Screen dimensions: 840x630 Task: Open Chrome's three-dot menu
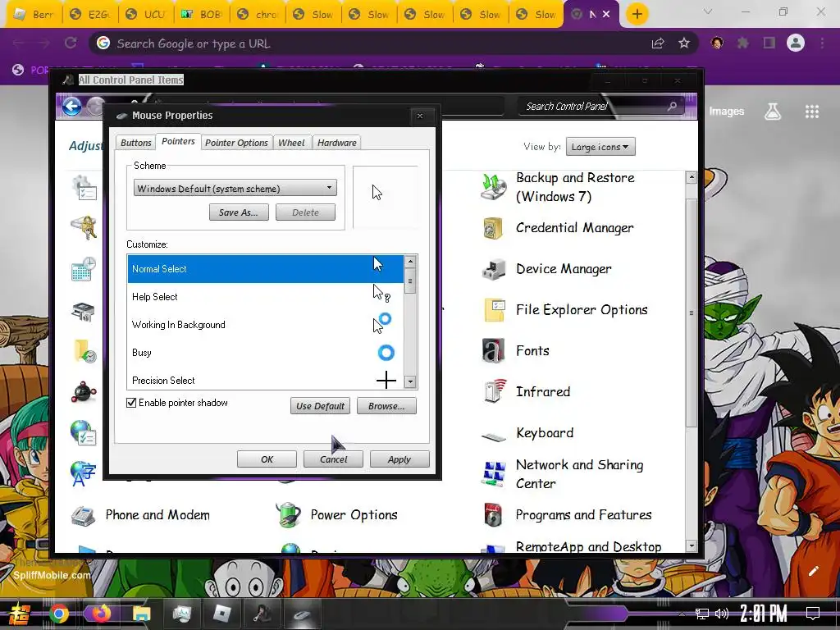[x=822, y=43]
